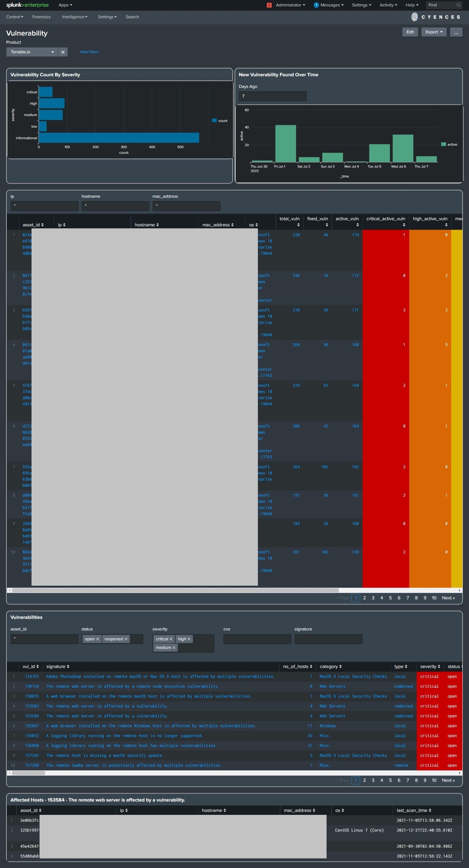The width and height of the screenshot is (469, 868).
Task: Remove the 'high' severity filter tag
Action: point(189,639)
